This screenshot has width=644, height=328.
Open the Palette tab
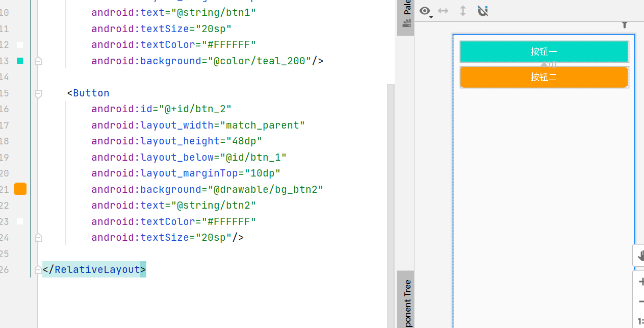(x=406, y=7)
